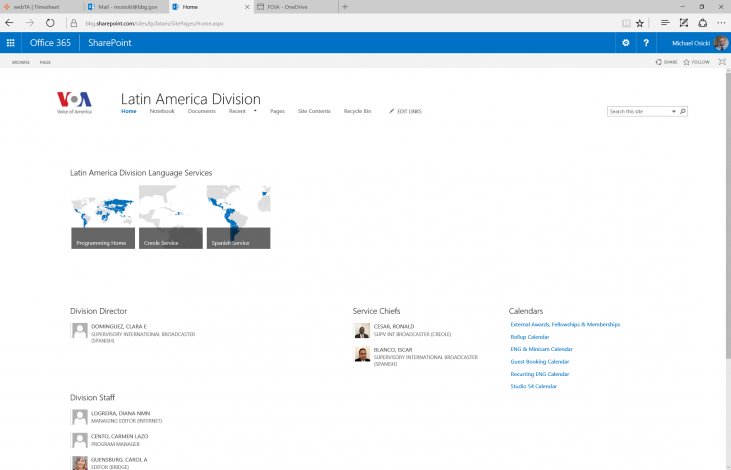
Task: Open Michael Osicki profile picture menu
Action: tap(721, 43)
